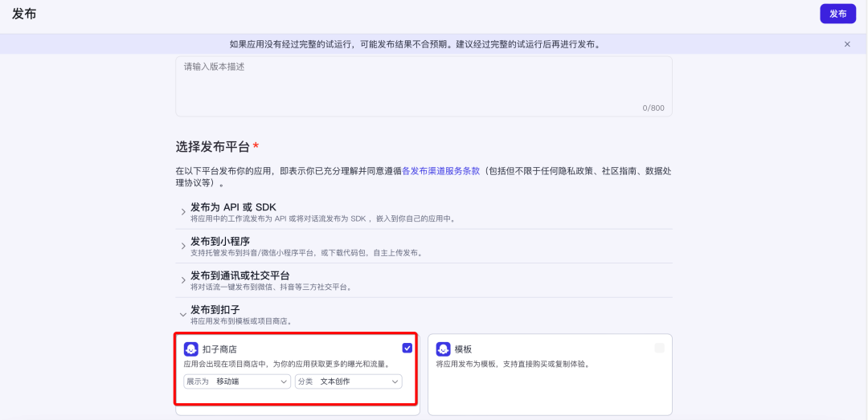Click the 扣子商店 logo icon

click(191, 349)
